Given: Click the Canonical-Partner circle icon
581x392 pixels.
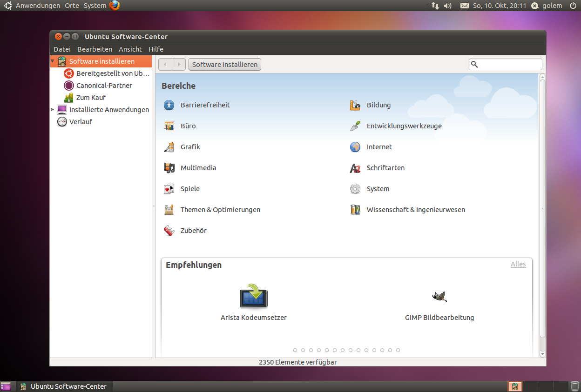Looking at the screenshot, I should point(69,86).
